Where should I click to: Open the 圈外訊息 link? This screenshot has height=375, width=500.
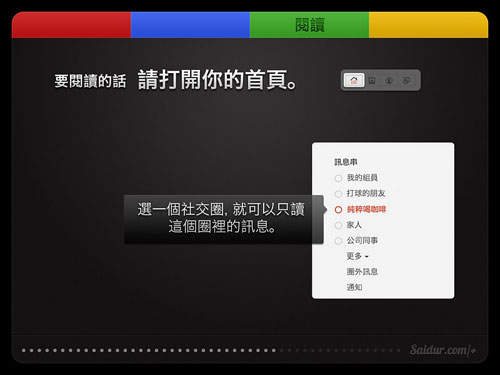pos(362,272)
